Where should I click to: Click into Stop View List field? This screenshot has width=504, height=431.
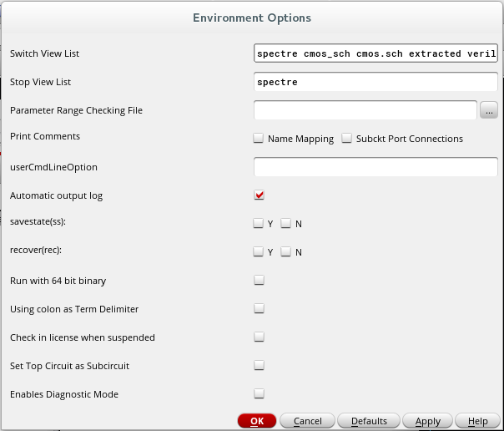tap(375, 82)
